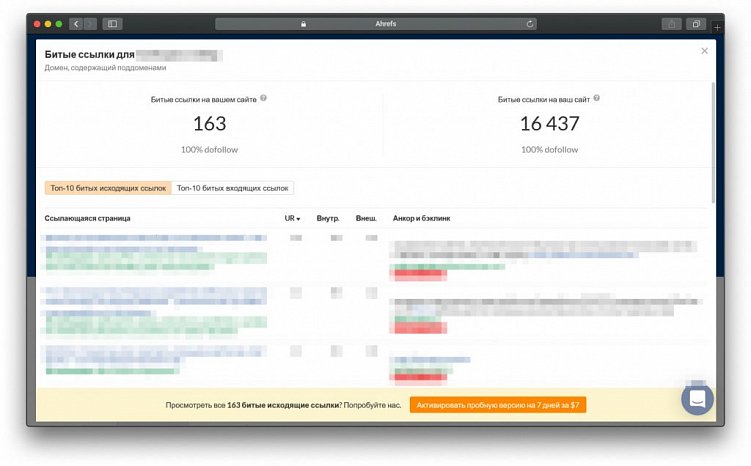This screenshot has height=466, width=751.
Task: Click the Внутр. column header
Action: click(328, 218)
